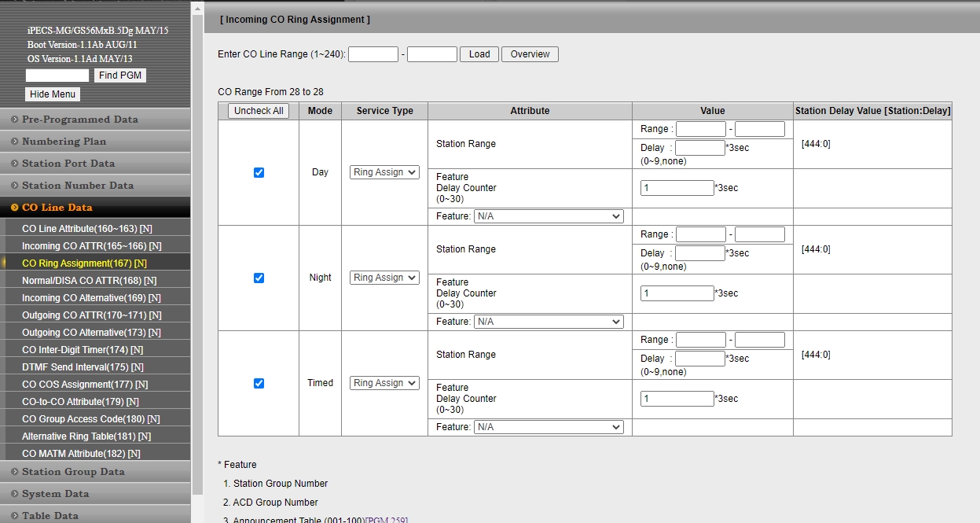Hide the sidebar with Hide Menu
The image size is (980, 523).
pos(53,94)
